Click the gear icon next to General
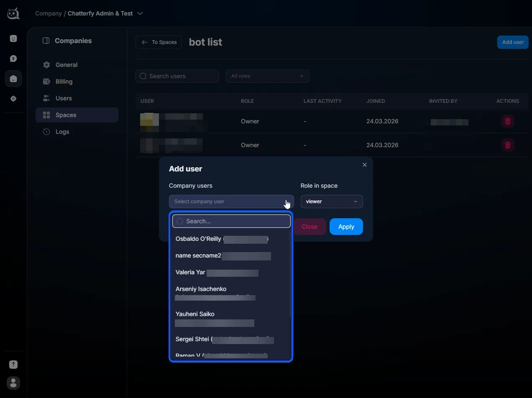The image size is (532, 398). click(x=46, y=65)
